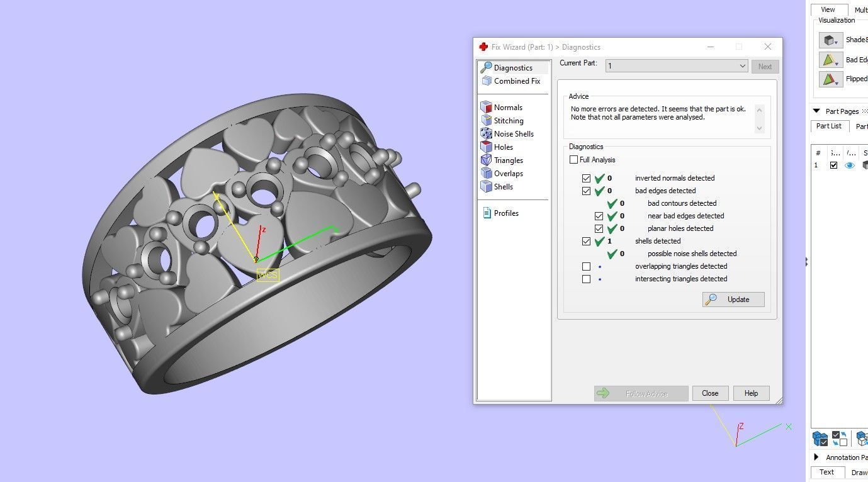Select the Triangles fix page
Image resolution: width=868 pixels, height=482 pixels.
[508, 160]
